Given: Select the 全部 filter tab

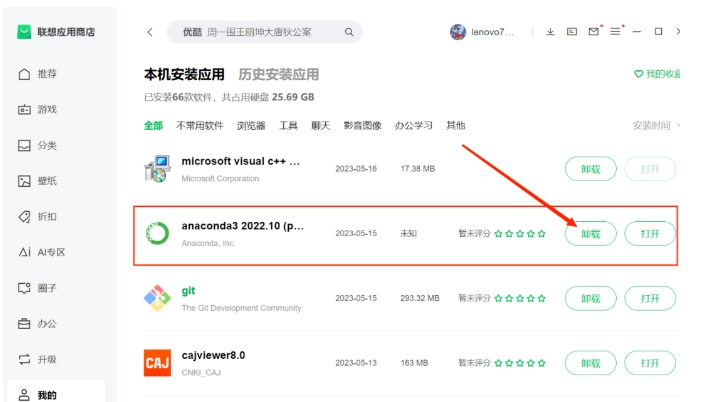Looking at the screenshot, I should [153, 126].
